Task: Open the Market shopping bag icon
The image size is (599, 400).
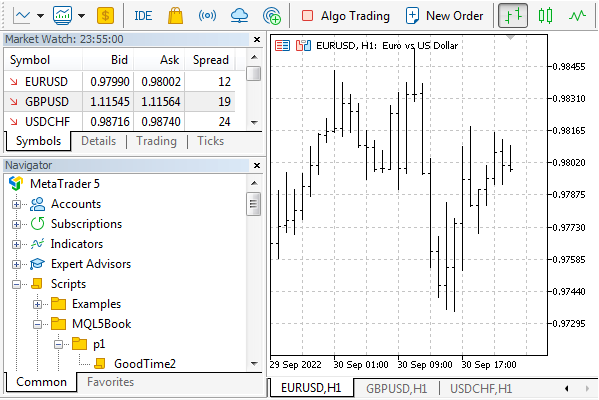Action: (175, 16)
